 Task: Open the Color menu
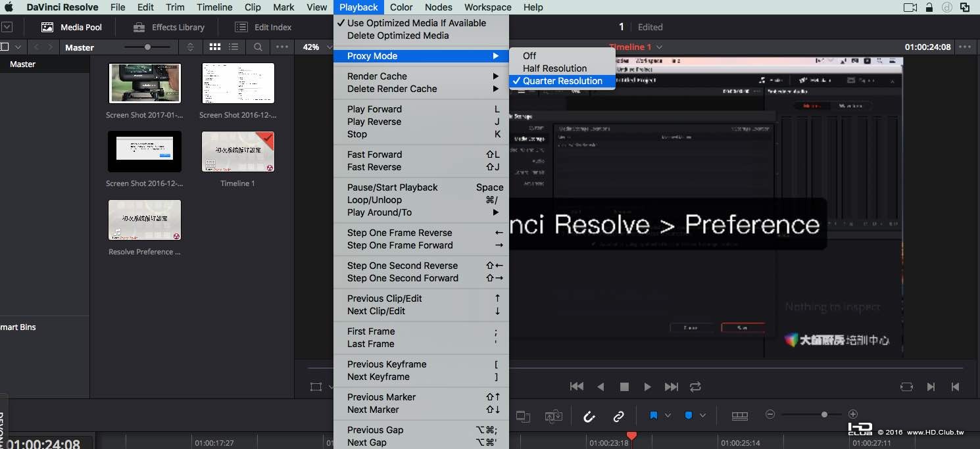coord(401,7)
